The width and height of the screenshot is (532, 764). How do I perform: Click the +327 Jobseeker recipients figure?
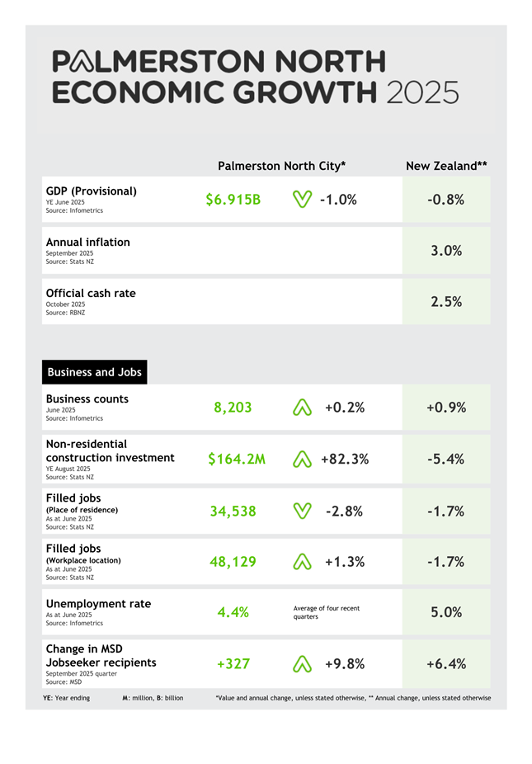point(233,664)
